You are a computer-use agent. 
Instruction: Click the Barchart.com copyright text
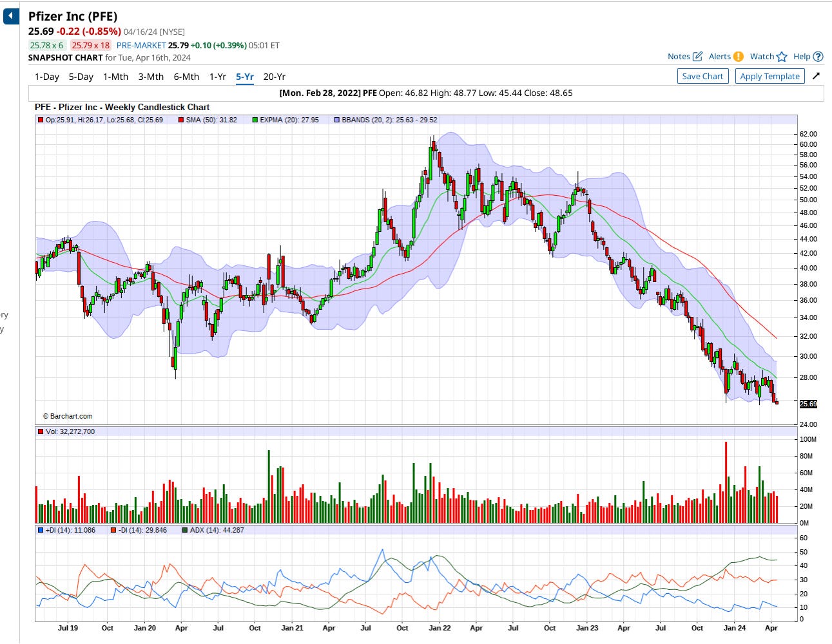[68, 416]
